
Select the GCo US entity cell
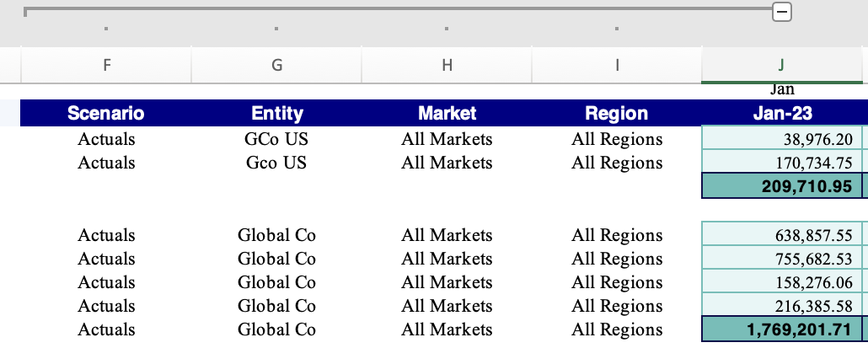click(276, 138)
